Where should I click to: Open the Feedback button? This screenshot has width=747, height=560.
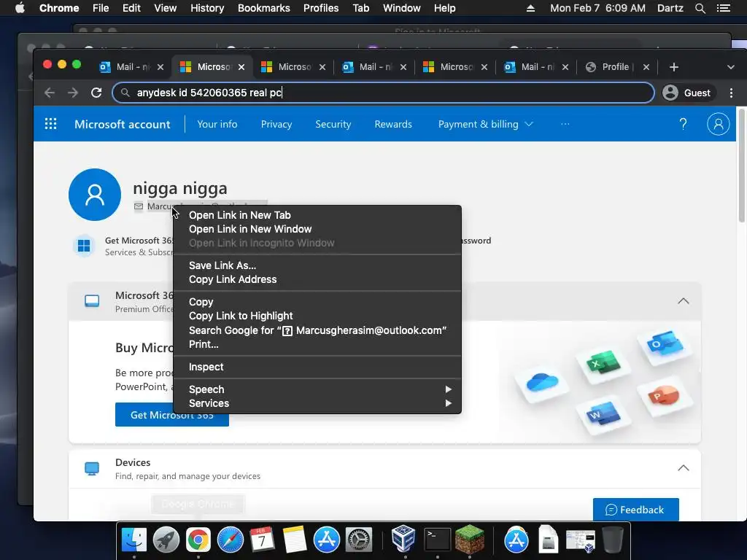click(635, 510)
